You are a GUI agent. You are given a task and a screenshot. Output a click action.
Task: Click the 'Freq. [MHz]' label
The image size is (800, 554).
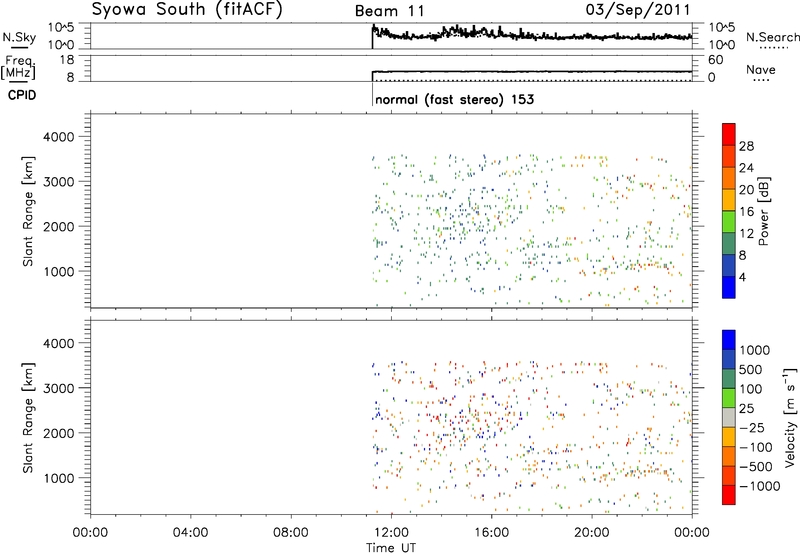point(19,68)
